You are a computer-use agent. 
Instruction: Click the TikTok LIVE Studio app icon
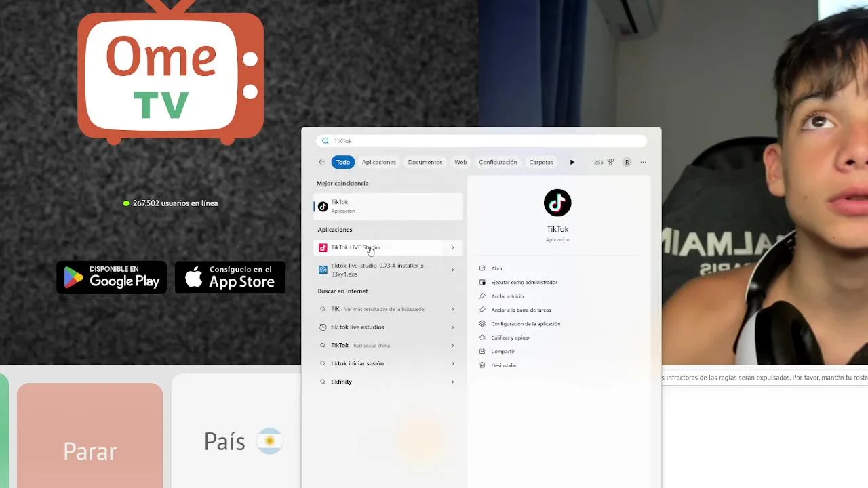coord(323,247)
